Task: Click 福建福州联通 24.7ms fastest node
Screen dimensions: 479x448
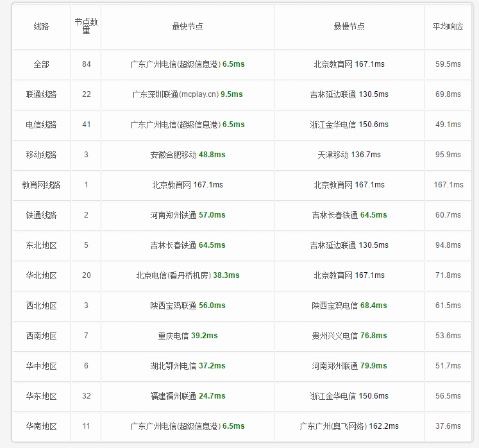Action: tap(188, 396)
